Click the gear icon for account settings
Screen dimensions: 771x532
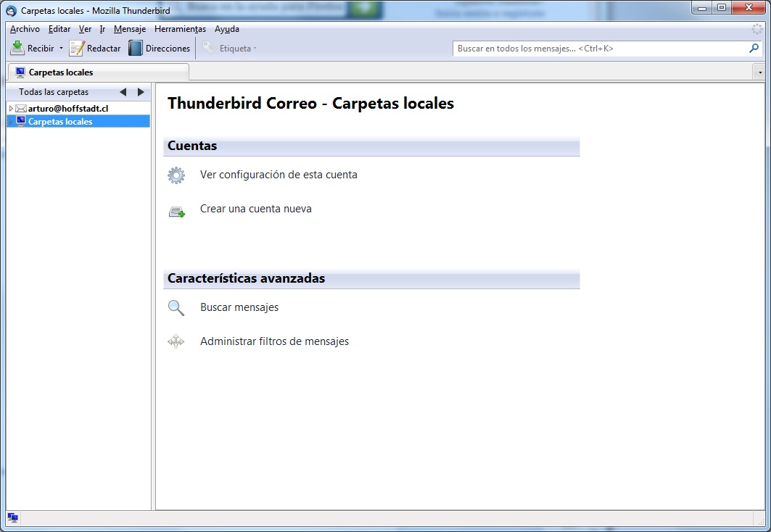(x=176, y=175)
